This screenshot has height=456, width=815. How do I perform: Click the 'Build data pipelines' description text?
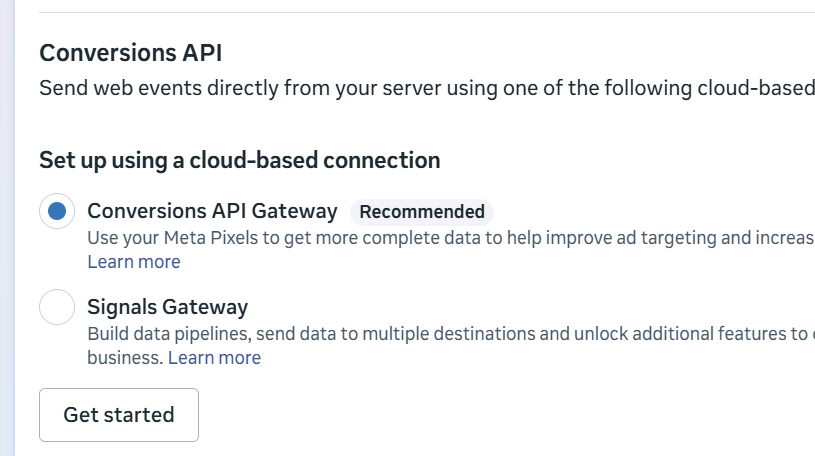(451, 346)
